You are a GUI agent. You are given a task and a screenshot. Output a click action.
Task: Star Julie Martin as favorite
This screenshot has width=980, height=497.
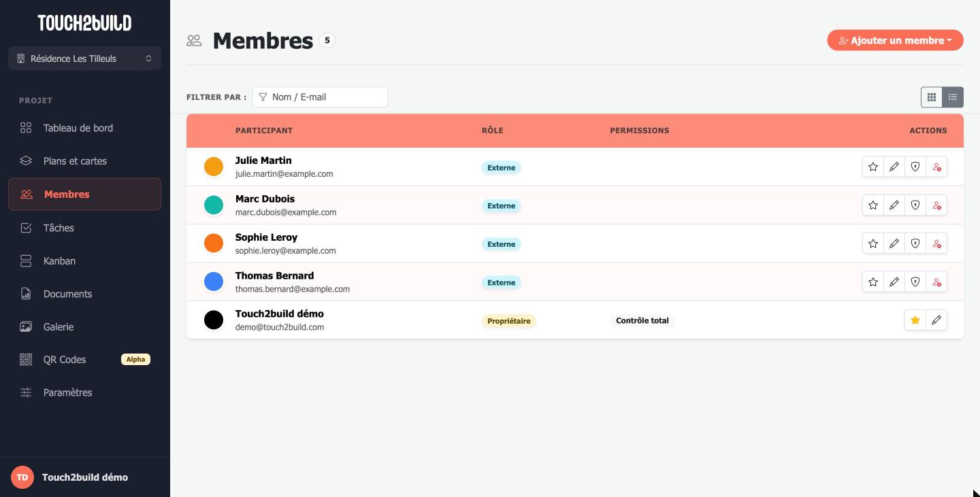pos(873,167)
